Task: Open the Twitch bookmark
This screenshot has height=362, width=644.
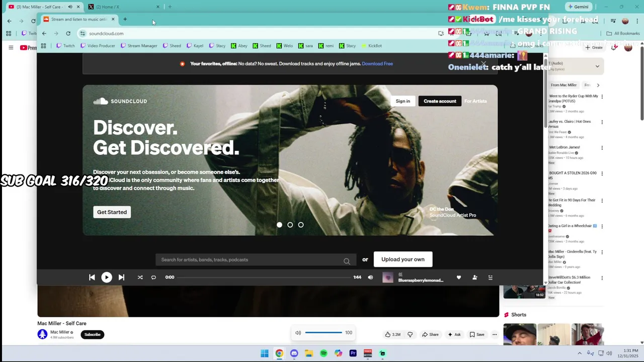Action: click(65, 46)
